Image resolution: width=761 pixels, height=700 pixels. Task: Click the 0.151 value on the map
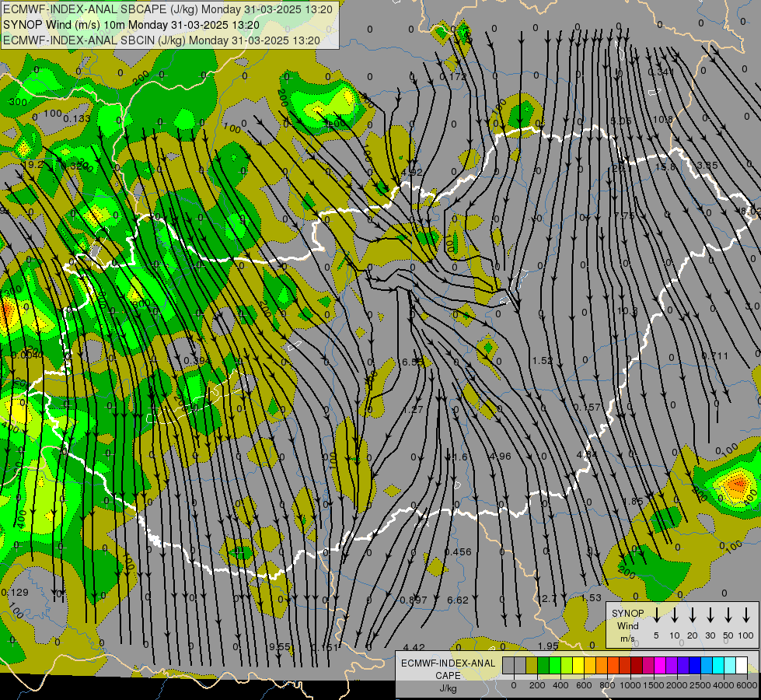coord(324,647)
